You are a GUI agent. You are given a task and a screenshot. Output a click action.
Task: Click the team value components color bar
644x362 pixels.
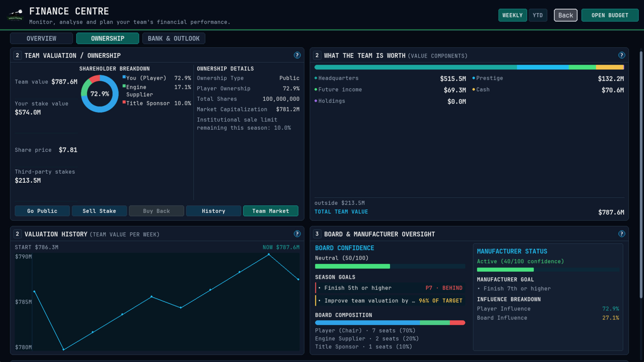tap(469, 67)
